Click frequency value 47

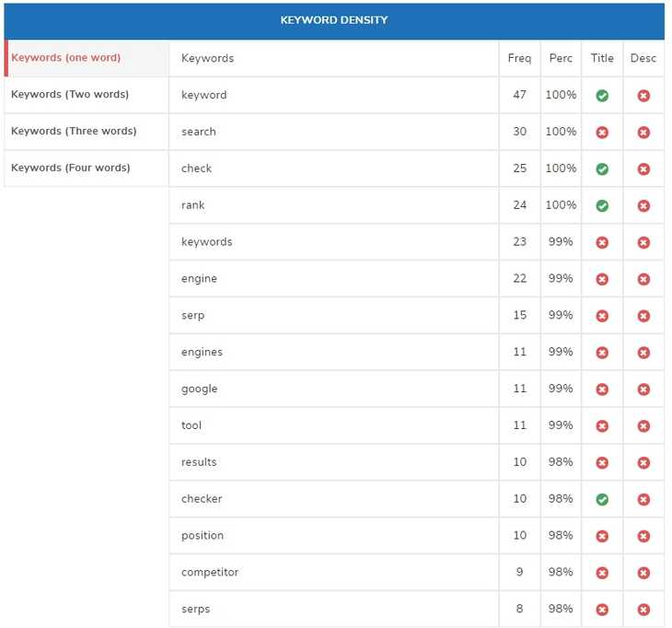519,95
